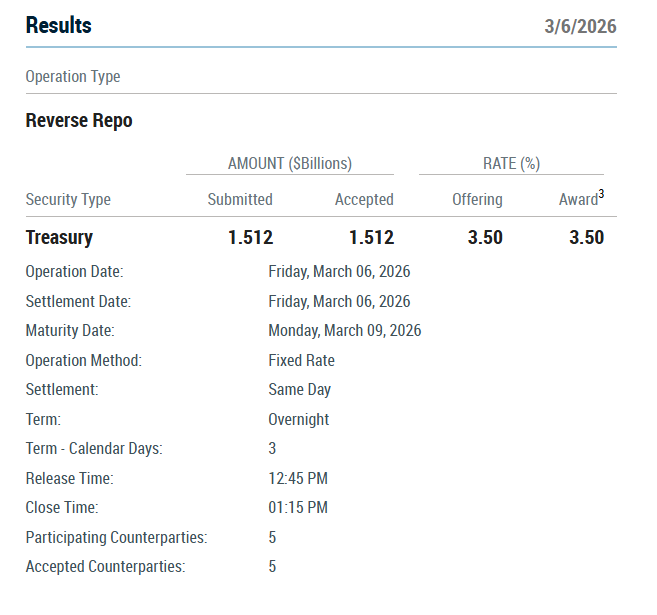Click the Operation Type label
This screenshot has width=657, height=615.
(73, 77)
